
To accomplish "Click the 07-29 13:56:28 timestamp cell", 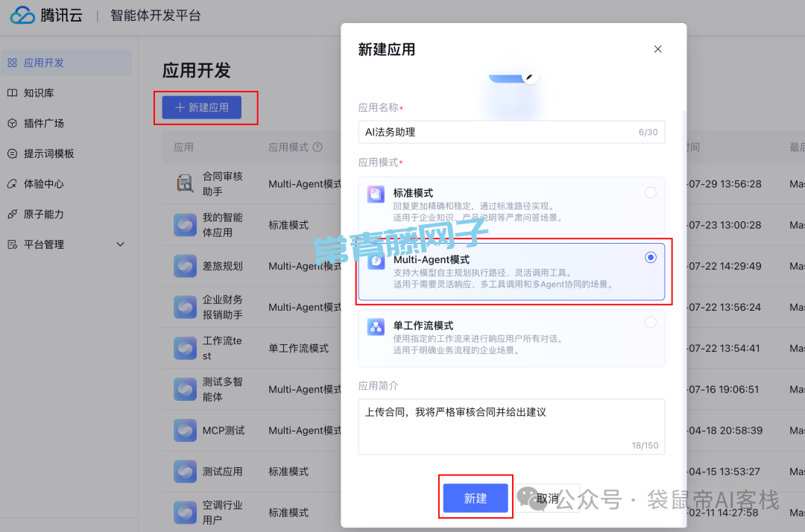I will tap(724, 183).
